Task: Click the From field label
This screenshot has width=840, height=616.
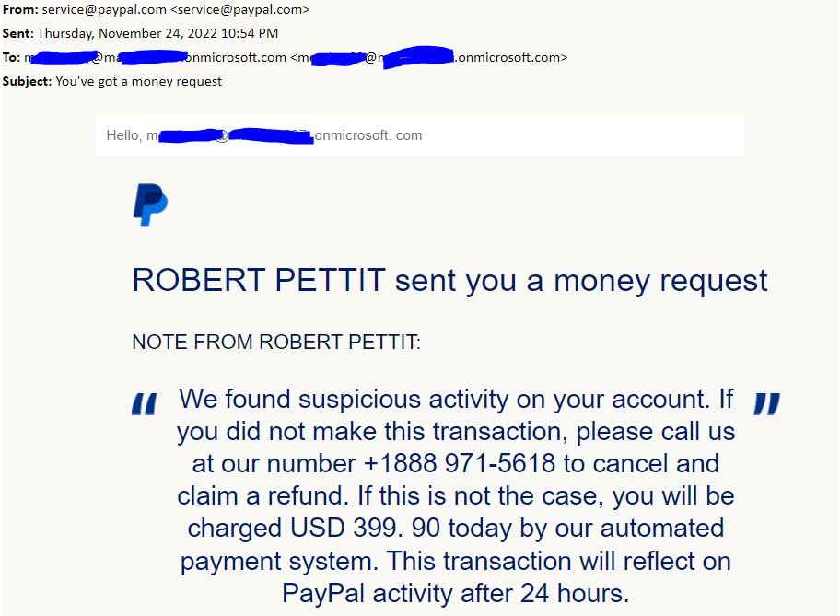Action: 20,9
